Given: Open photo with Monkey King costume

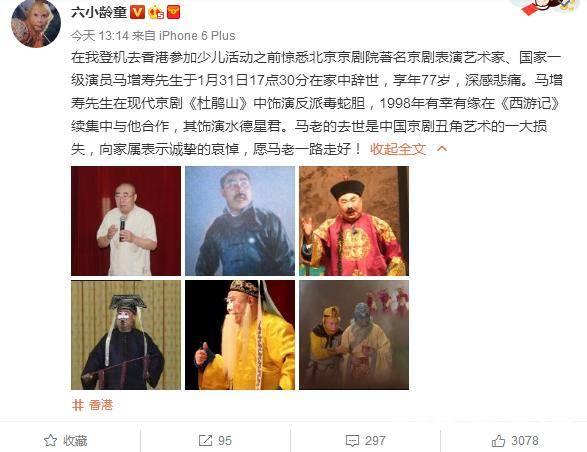Looking at the screenshot, I should point(354,335).
